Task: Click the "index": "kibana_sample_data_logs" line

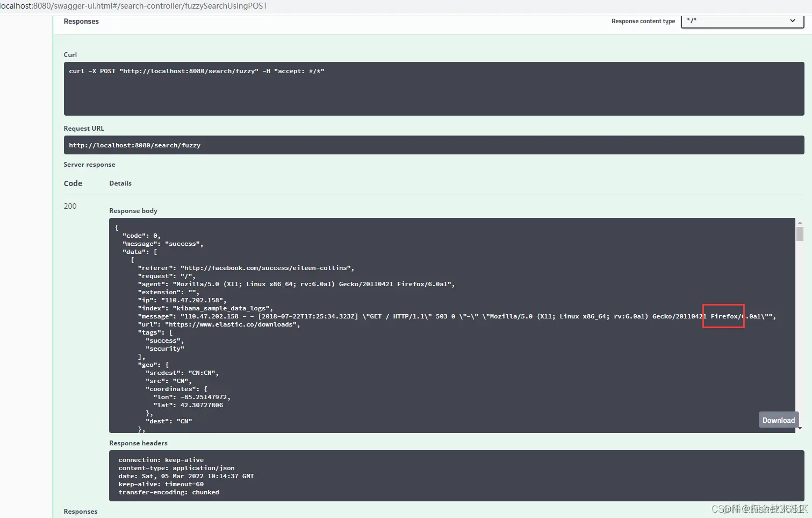Action: click(205, 308)
